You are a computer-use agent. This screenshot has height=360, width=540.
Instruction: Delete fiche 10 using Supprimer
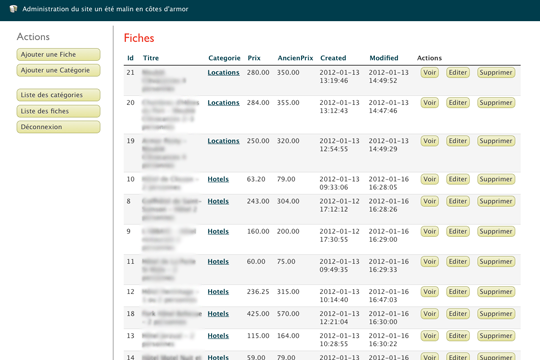click(x=496, y=179)
